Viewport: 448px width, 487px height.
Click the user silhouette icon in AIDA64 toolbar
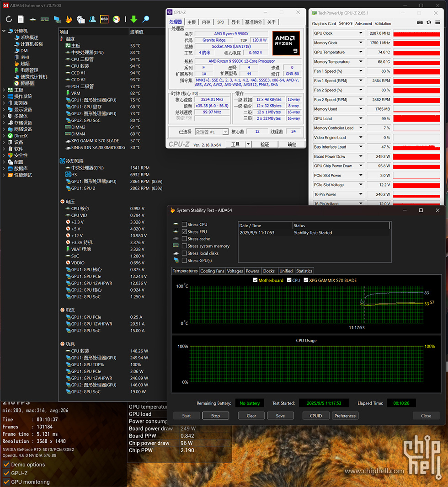(92, 19)
